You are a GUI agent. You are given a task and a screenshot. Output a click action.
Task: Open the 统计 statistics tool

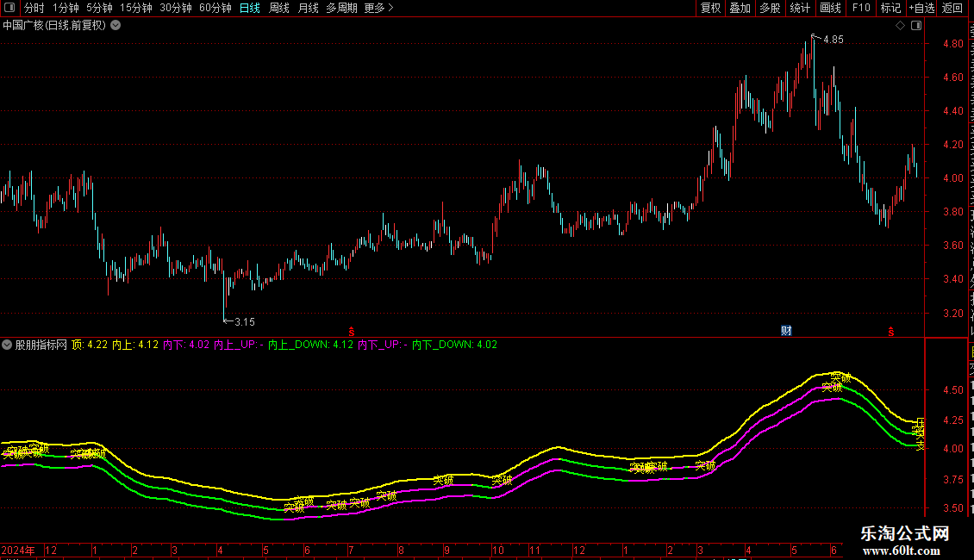coord(800,8)
